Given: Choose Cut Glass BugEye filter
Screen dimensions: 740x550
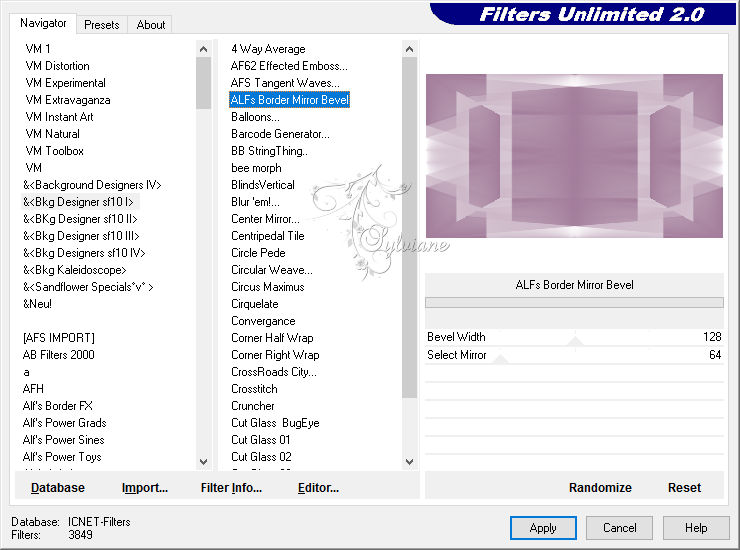Looking at the screenshot, I should (275, 423).
